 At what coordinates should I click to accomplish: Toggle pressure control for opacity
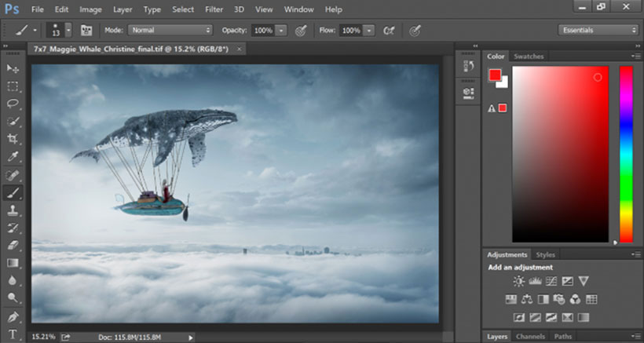pos(301,30)
